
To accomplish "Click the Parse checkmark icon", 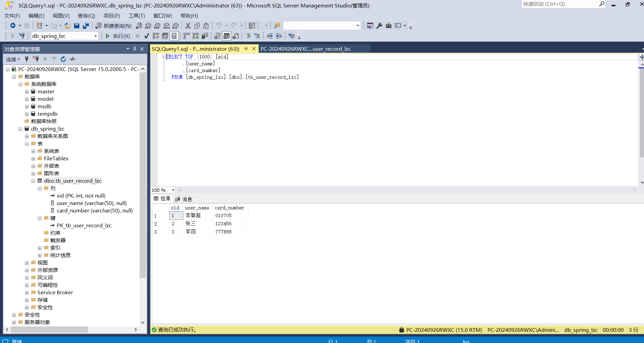I will coord(146,36).
